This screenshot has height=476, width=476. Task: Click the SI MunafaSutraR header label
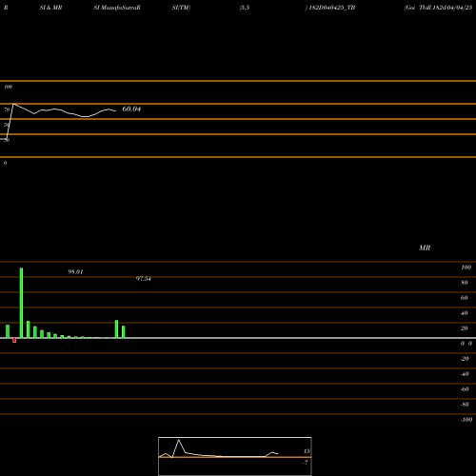coord(117,8)
